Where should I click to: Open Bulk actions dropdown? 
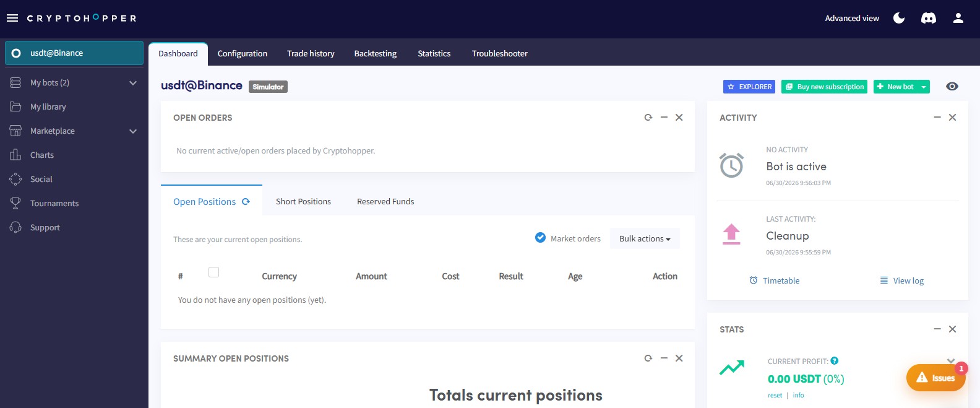pos(645,238)
